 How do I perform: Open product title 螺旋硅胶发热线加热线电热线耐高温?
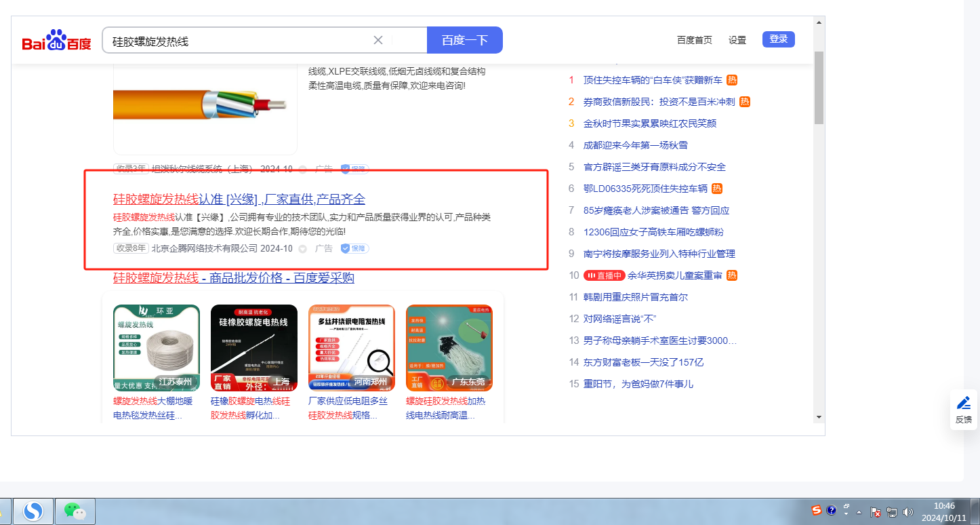pos(446,408)
